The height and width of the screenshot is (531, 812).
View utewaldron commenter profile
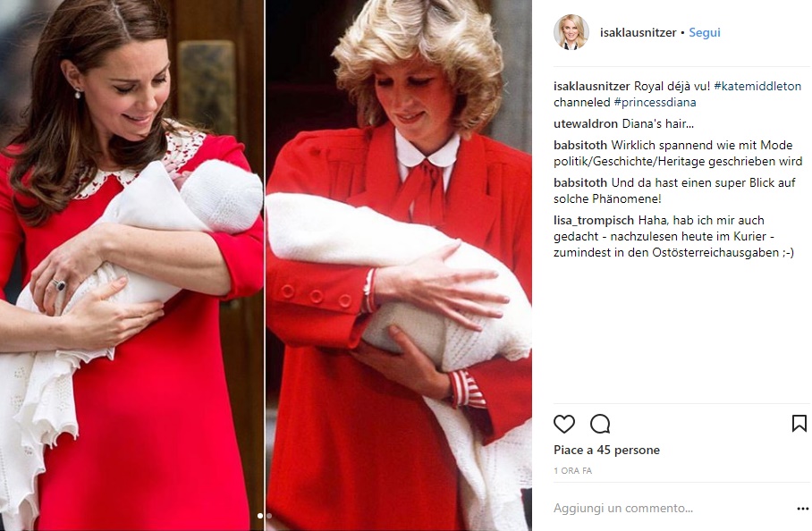[x=586, y=123]
